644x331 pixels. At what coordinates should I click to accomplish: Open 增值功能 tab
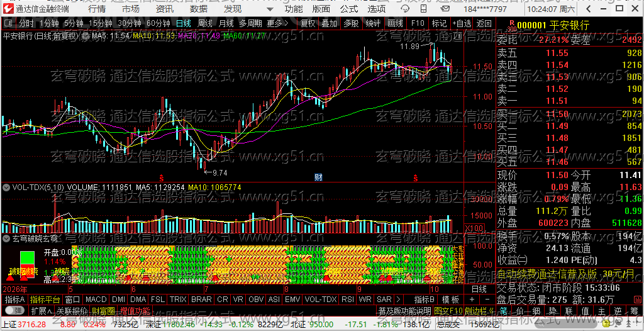point(136,310)
